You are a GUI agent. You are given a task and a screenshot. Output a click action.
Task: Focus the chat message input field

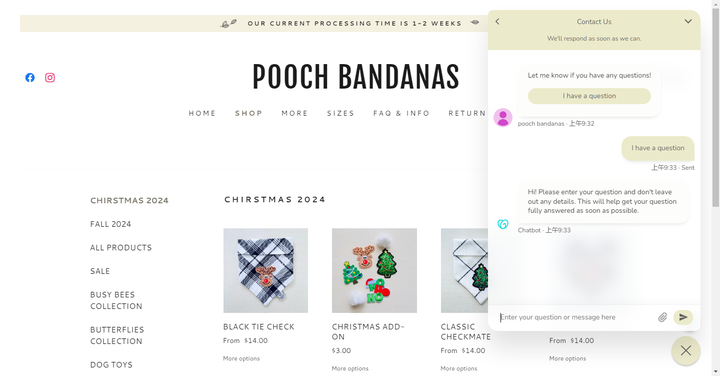[x=576, y=317]
